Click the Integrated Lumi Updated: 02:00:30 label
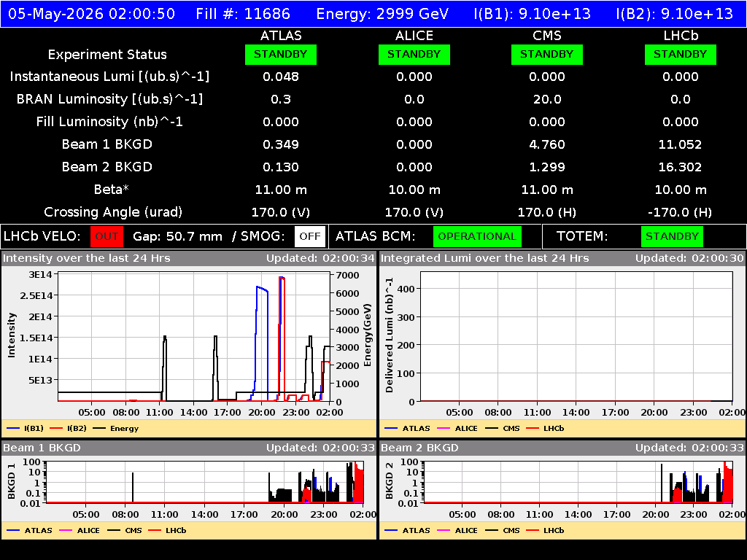This screenshot has height=560, width=747. [689, 259]
